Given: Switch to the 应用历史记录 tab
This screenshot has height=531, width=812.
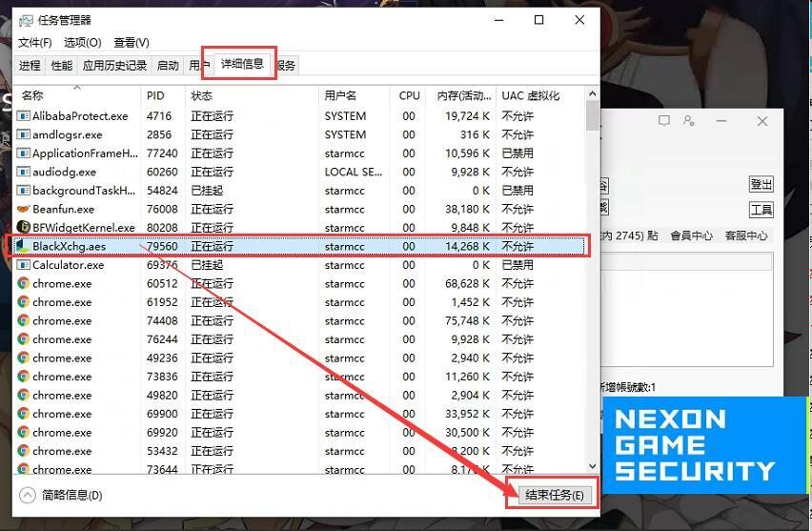Looking at the screenshot, I should (114, 66).
